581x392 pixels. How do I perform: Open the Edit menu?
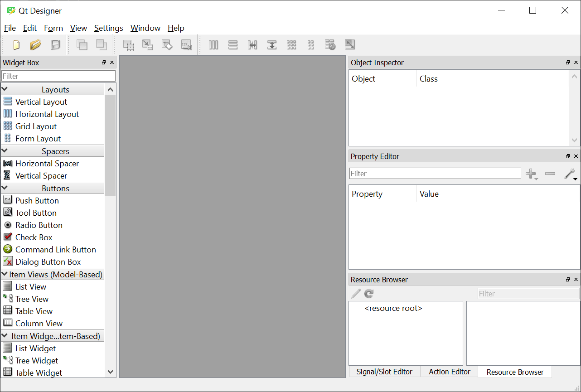30,28
